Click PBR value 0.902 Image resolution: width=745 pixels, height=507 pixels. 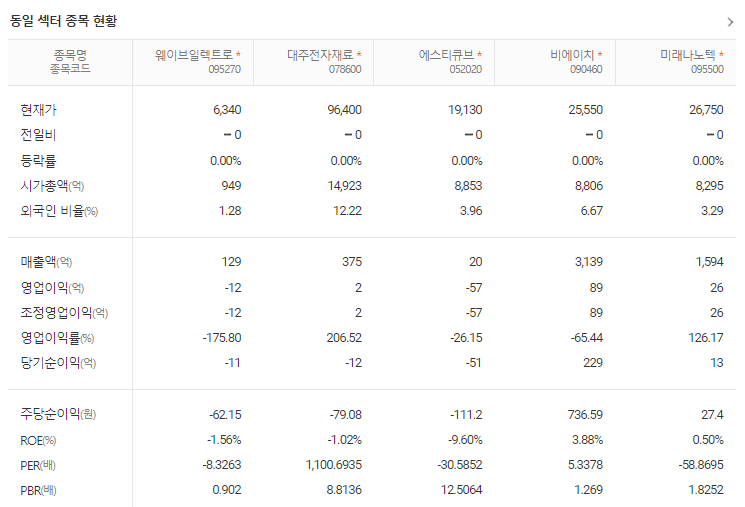(227, 490)
